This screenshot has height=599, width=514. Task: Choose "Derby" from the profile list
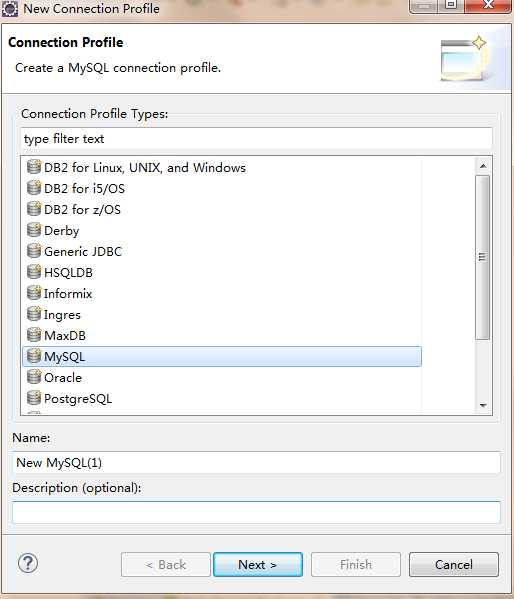coord(62,231)
